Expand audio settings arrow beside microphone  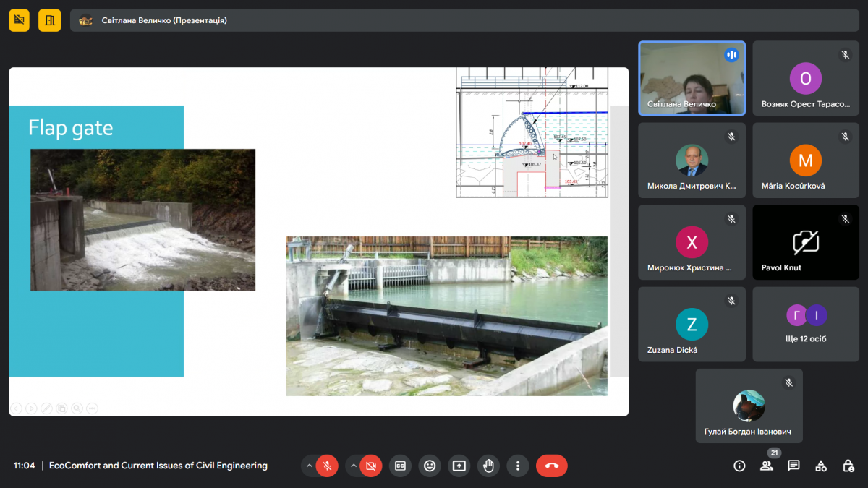click(x=310, y=466)
